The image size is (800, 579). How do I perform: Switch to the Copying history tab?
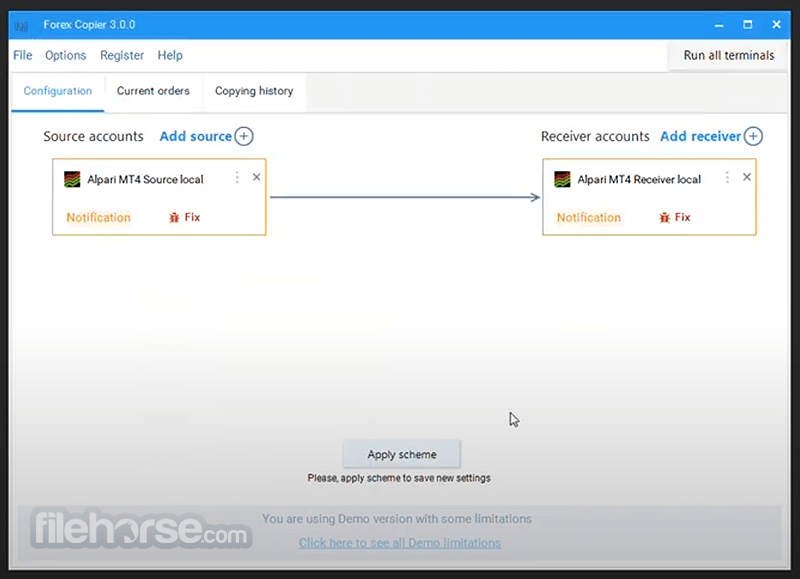(254, 91)
